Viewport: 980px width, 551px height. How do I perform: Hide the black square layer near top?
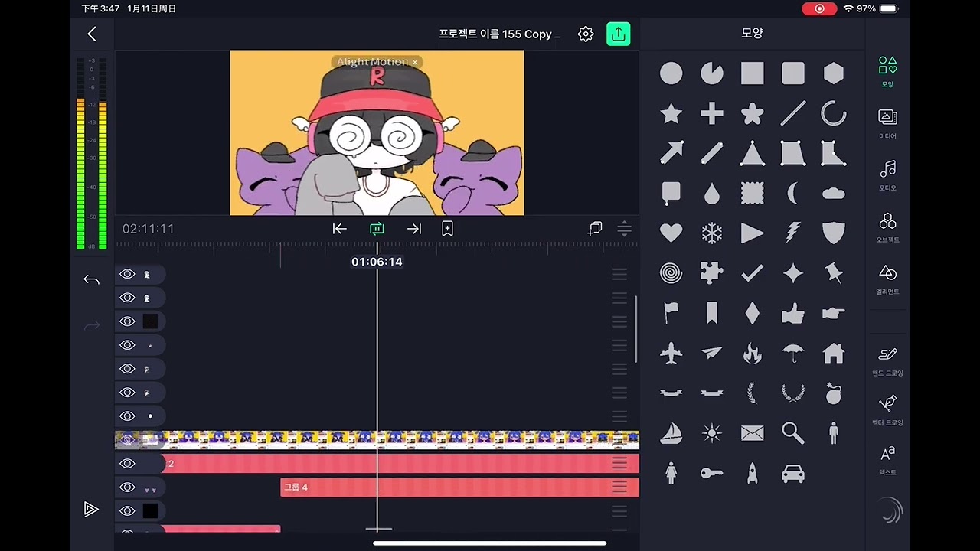[x=127, y=321]
